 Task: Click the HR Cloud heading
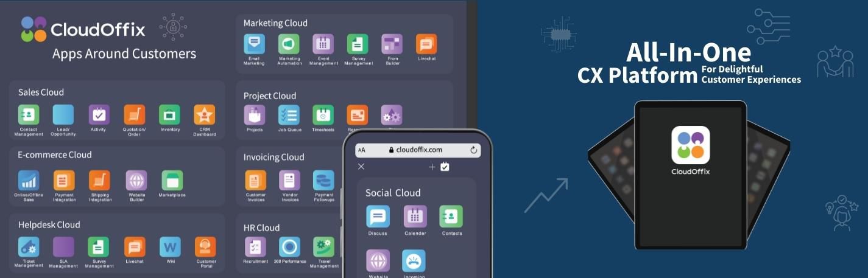point(261,228)
